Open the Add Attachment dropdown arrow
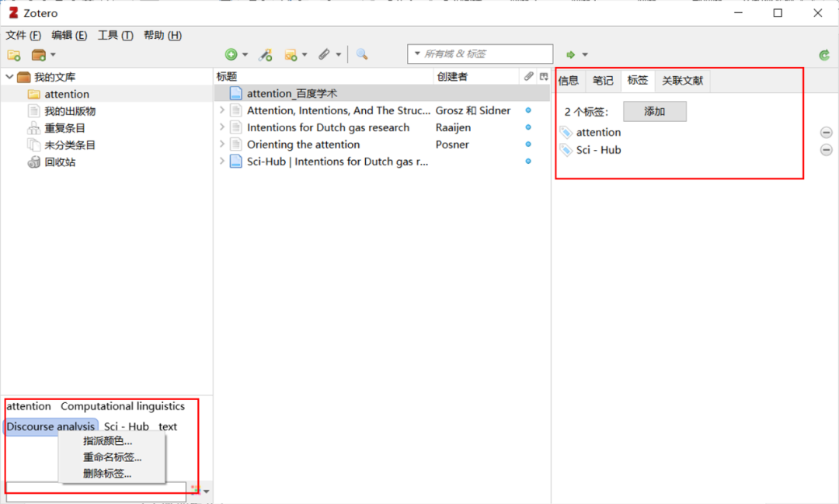The width and height of the screenshot is (839, 504). point(338,54)
